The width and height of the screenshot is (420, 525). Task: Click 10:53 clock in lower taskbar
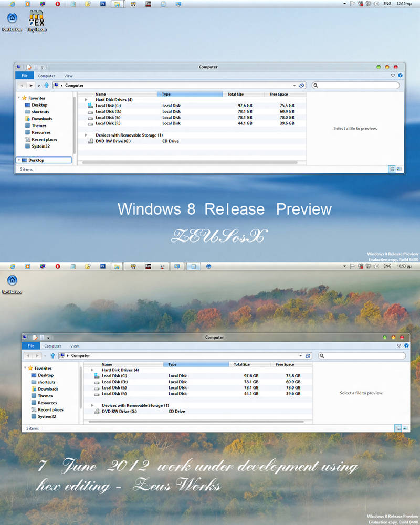tap(404, 266)
